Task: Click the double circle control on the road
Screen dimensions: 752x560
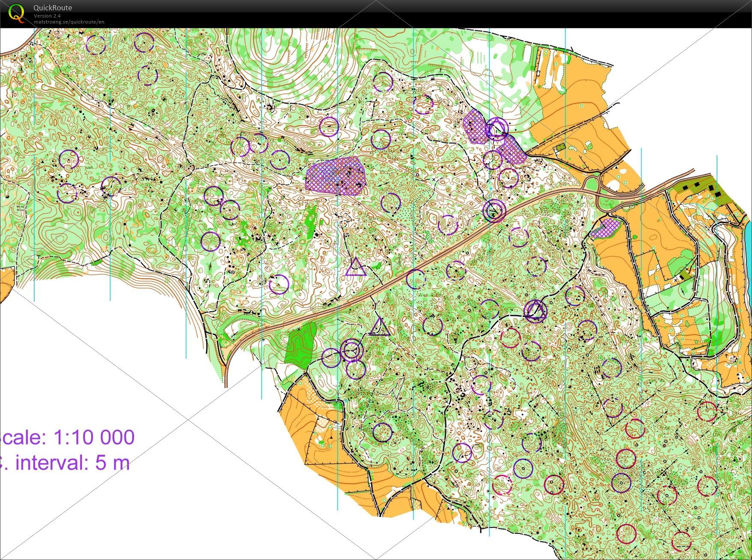Action: click(494, 210)
